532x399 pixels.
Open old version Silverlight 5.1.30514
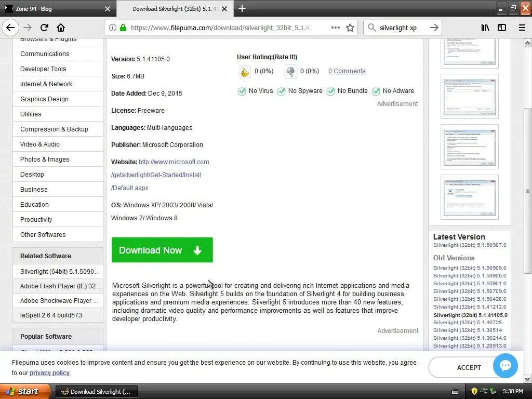pos(467,330)
